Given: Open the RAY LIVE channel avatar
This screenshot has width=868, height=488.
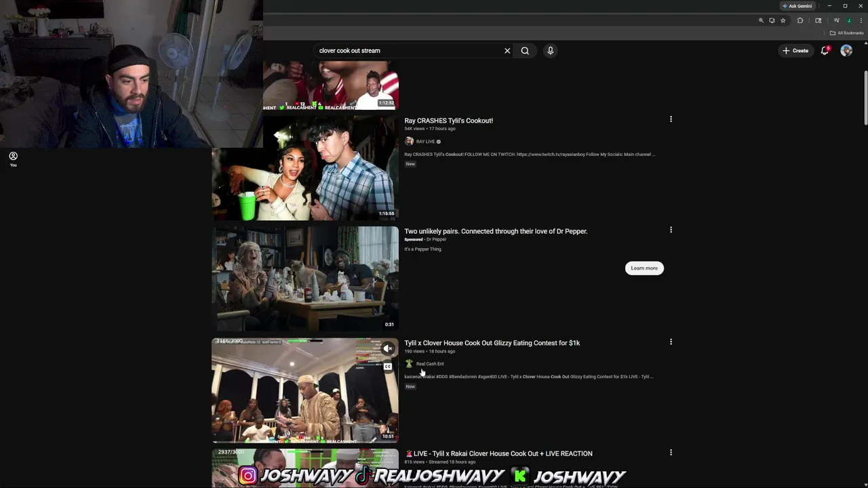Looking at the screenshot, I should tap(409, 141).
